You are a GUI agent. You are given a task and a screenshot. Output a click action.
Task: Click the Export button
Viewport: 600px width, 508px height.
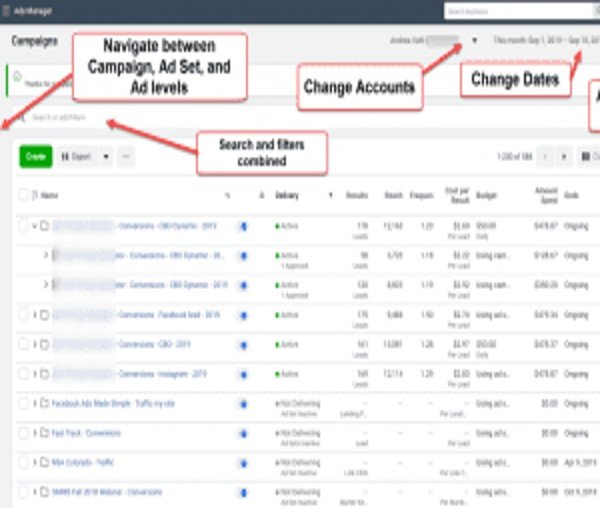point(77,156)
